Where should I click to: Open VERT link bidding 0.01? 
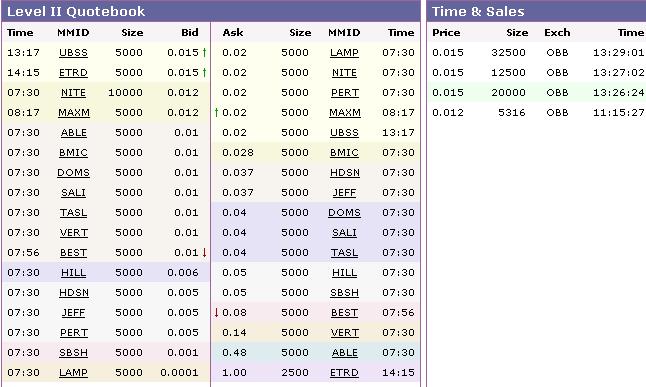click(x=73, y=233)
